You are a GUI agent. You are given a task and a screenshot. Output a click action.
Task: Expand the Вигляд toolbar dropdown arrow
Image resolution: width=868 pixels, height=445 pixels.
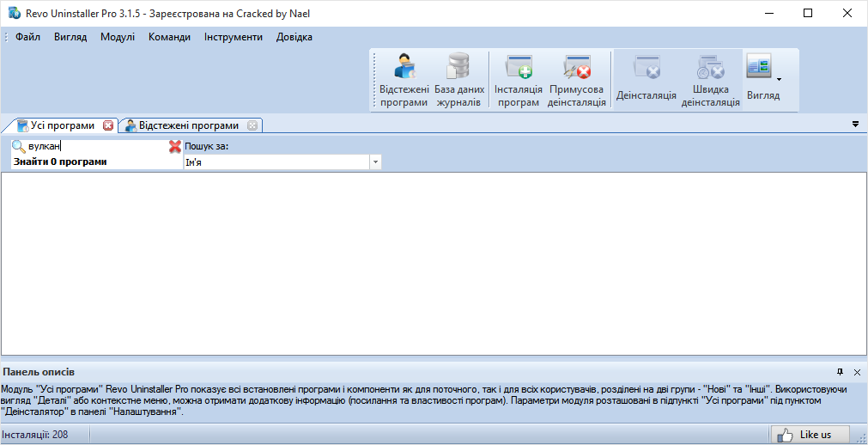tap(779, 79)
